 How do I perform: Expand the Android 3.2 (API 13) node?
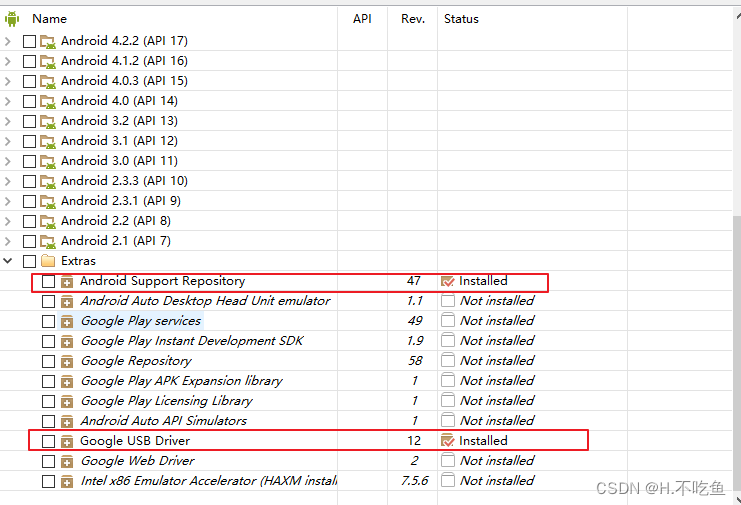point(8,121)
